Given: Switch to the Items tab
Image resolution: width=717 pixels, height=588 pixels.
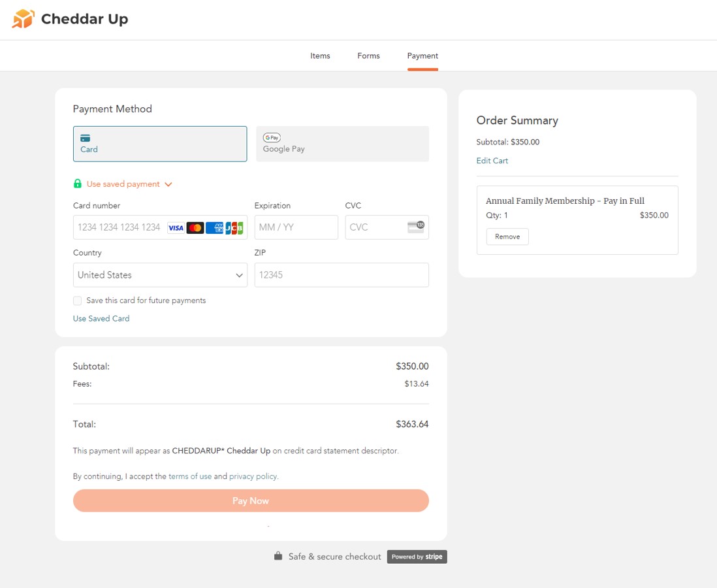Looking at the screenshot, I should [x=320, y=56].
